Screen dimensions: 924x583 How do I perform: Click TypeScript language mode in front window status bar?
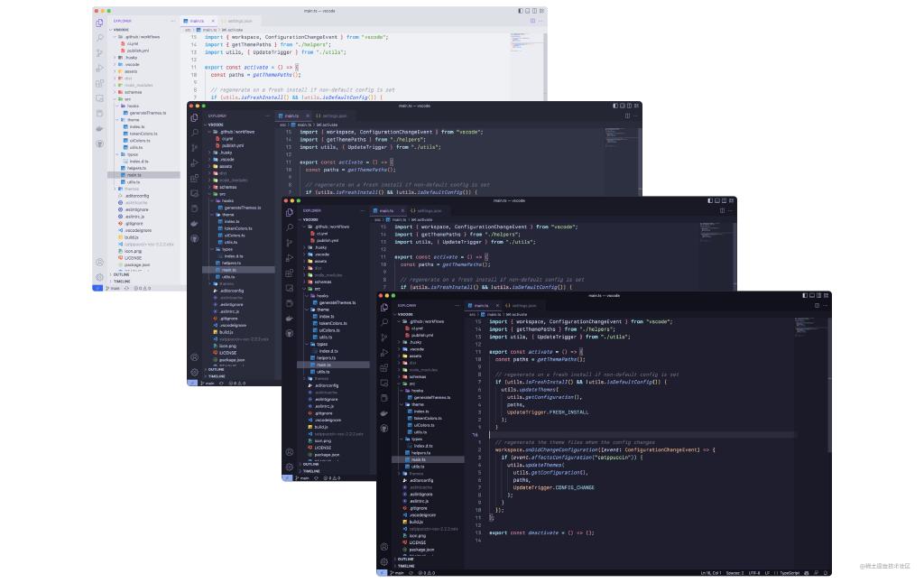tap(791, 573)
